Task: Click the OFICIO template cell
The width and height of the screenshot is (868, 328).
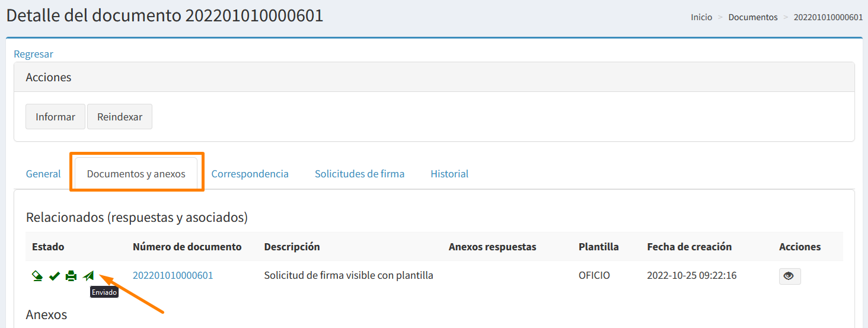Action: 594,275
